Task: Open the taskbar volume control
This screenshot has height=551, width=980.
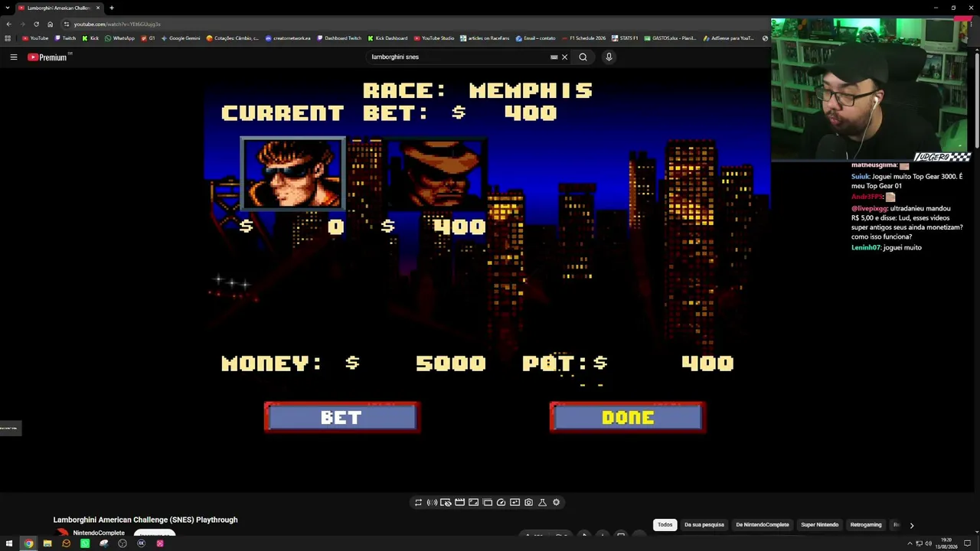Action: 929,543
